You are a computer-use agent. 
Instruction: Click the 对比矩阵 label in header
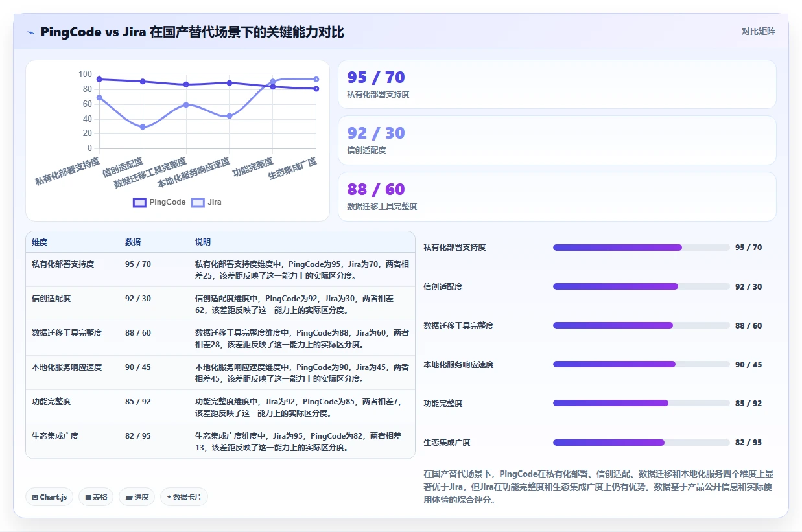[x=759, y=31]
